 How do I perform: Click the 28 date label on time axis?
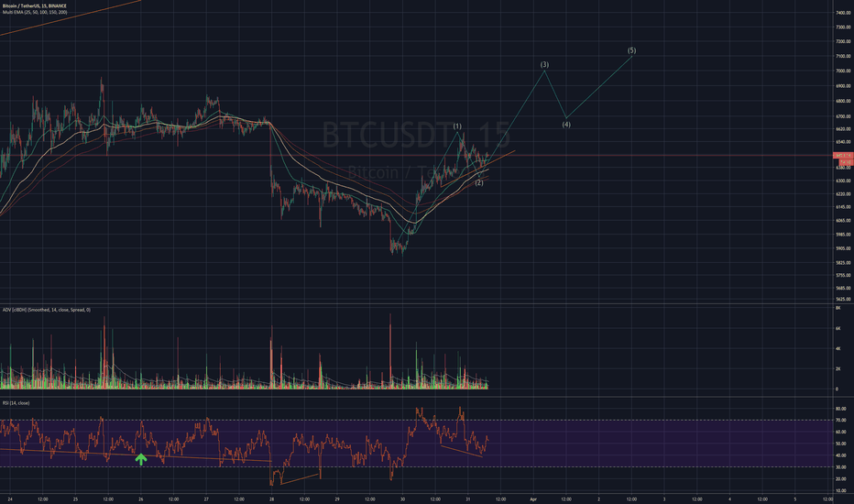pos(272,499)
